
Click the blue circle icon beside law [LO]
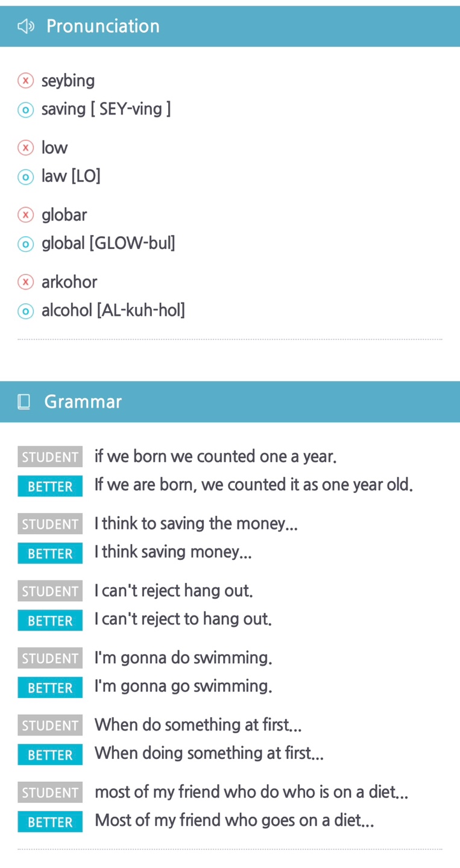[x=25, y=177]
